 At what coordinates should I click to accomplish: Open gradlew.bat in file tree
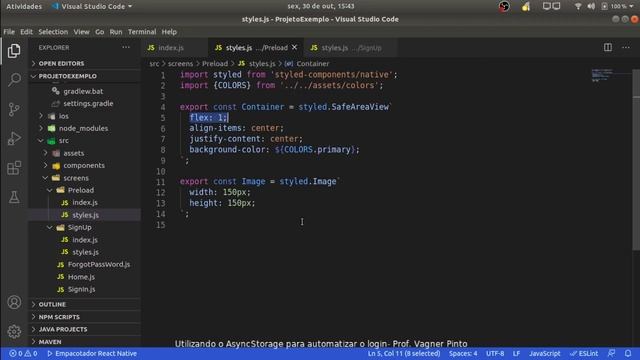[83, 91]
